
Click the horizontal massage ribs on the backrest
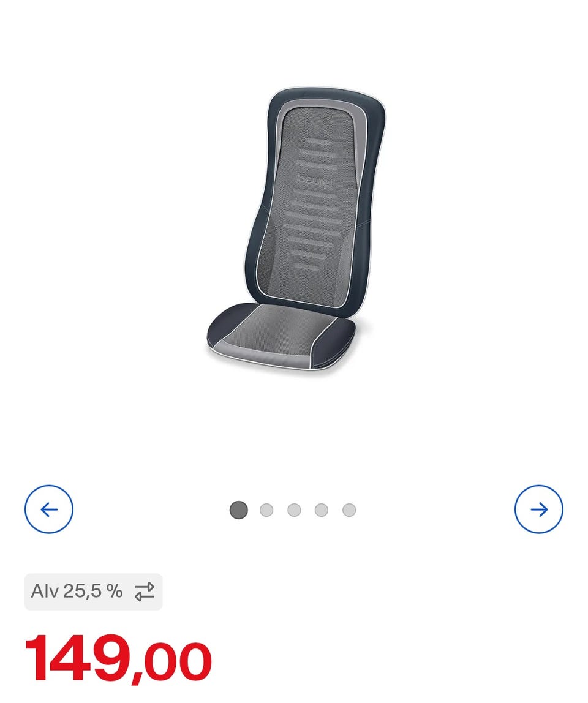pos(316,204)
